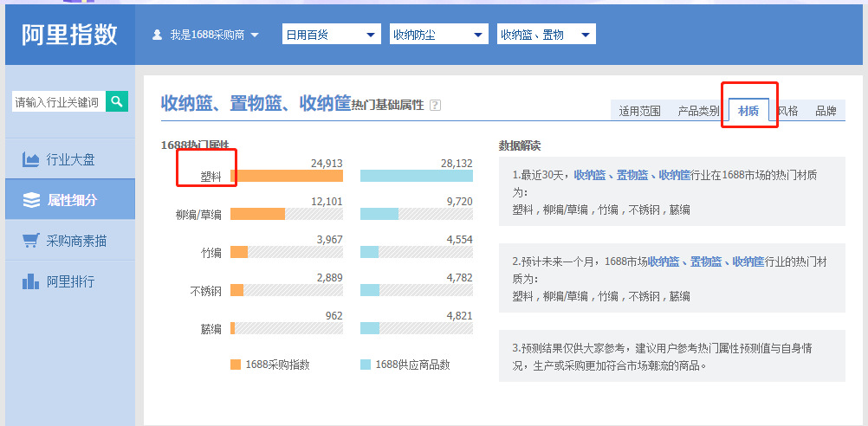Click the 竹编 material label
Image resolution: width=868 pixels, height=426 pixels.
[211, 253]
